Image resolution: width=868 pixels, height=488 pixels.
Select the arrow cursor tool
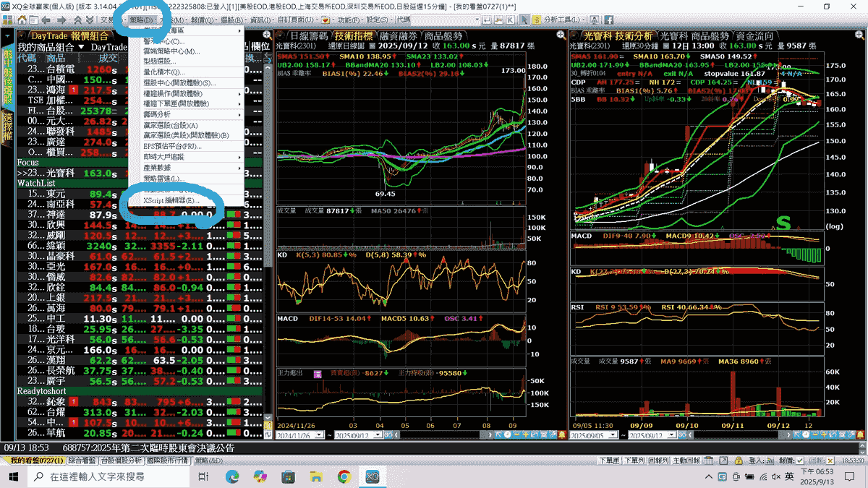point(525,20)
